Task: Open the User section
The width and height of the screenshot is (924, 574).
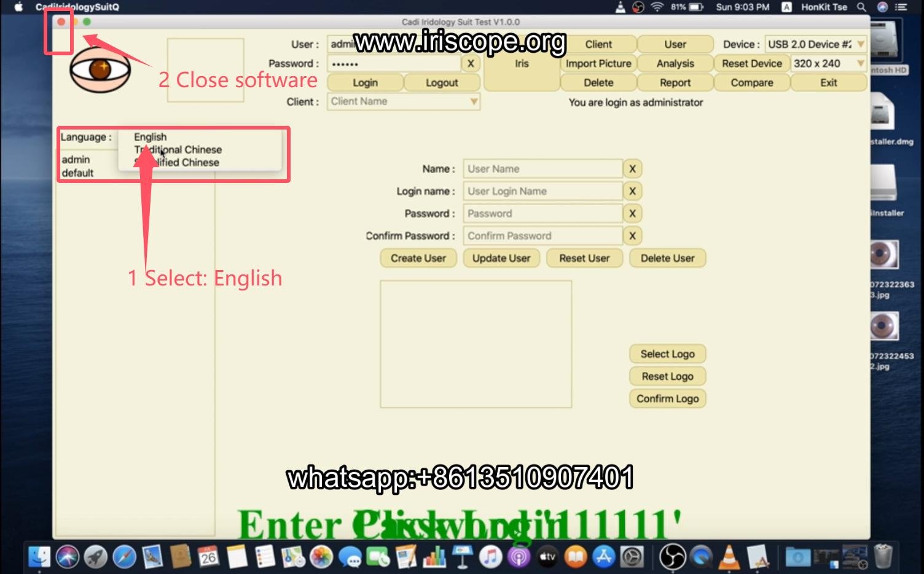Action: pyautogui.click(x=675, y=44)
